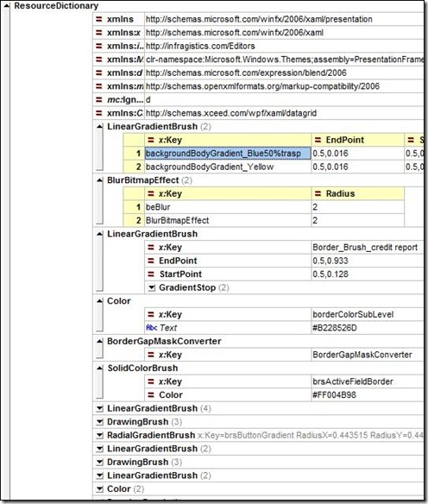
Task: Expand the first DrawingBrush (3) group
Action: tap(99, 422)
